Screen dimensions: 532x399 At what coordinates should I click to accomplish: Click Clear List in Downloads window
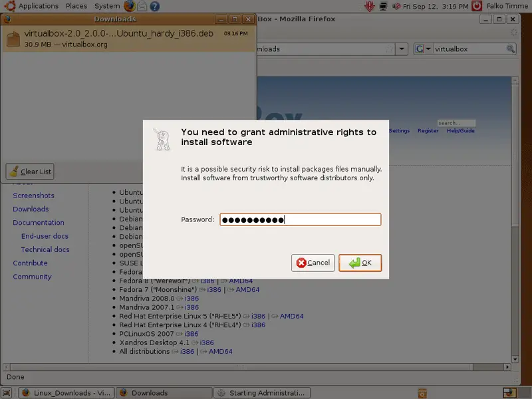point(30,172)
